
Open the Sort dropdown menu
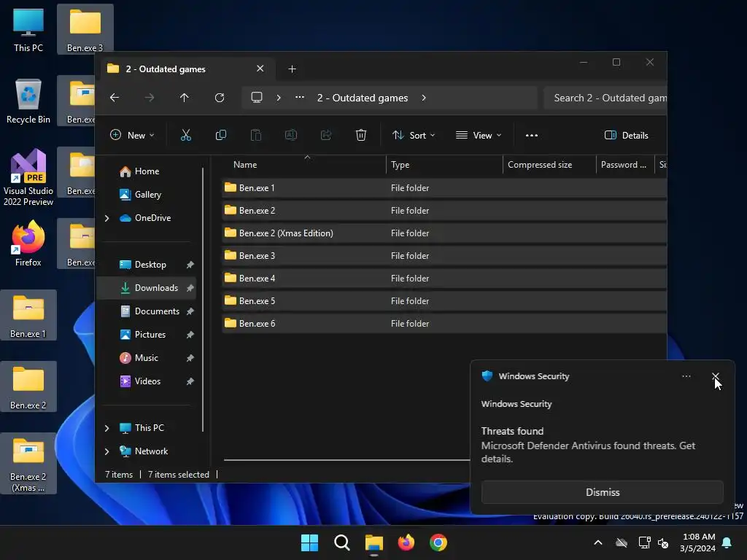pyautogui.click(x=414, y=135)
